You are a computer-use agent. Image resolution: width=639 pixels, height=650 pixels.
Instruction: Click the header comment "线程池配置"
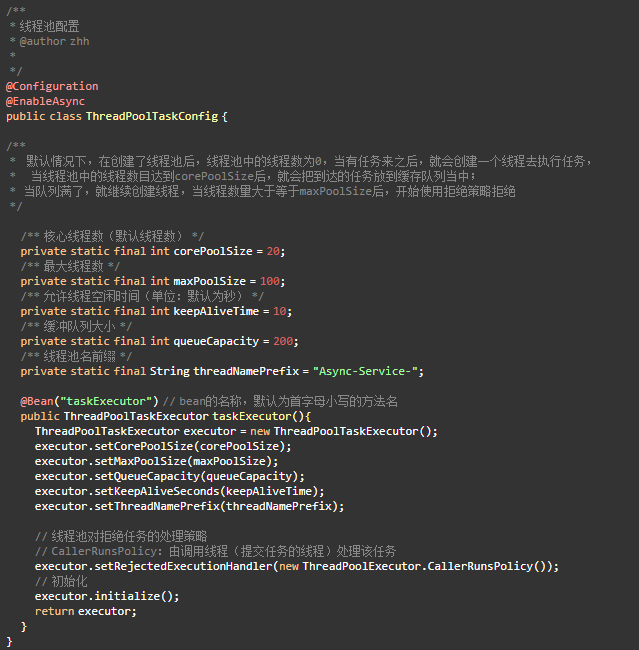tap(49, 26)
